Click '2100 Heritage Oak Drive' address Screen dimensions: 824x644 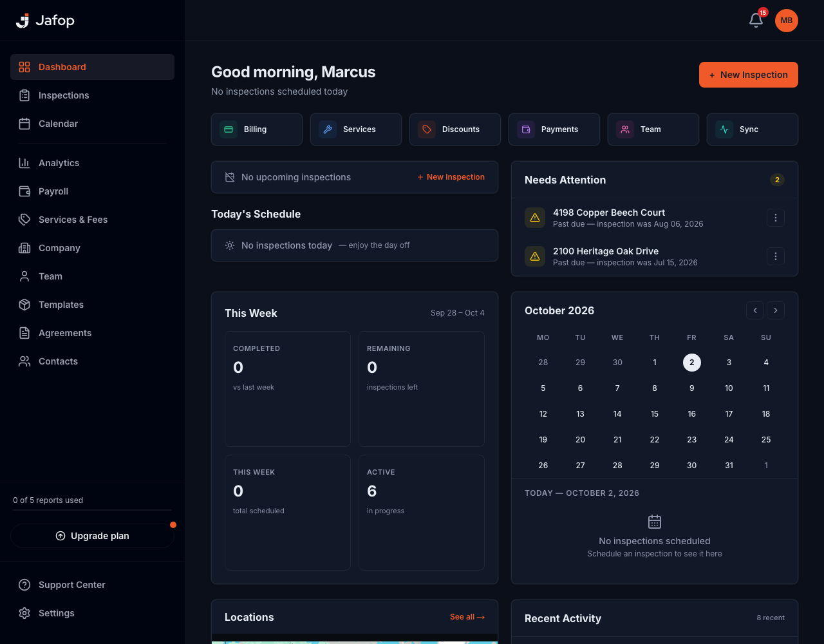[x=606, y=251]
